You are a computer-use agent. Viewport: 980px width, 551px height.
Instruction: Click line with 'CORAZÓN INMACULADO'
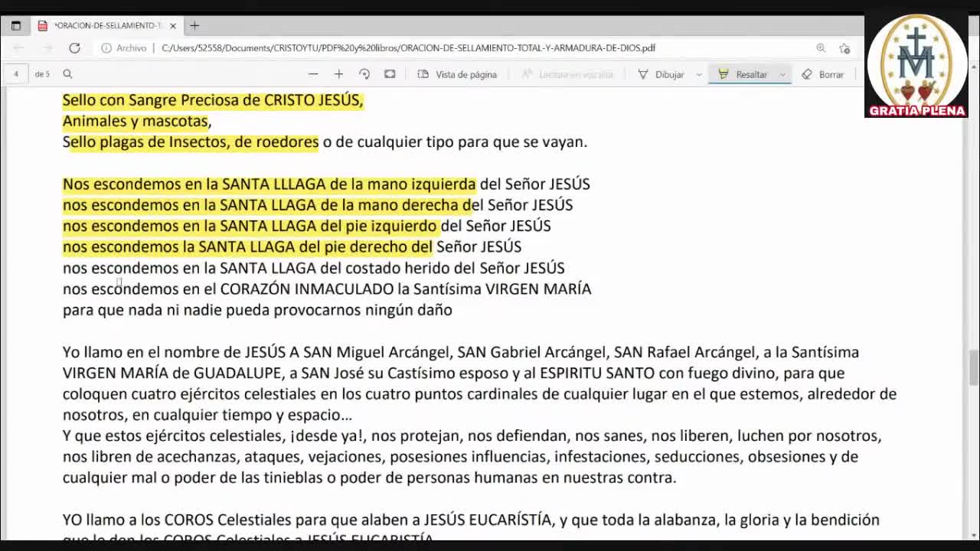tap(327, 289)
